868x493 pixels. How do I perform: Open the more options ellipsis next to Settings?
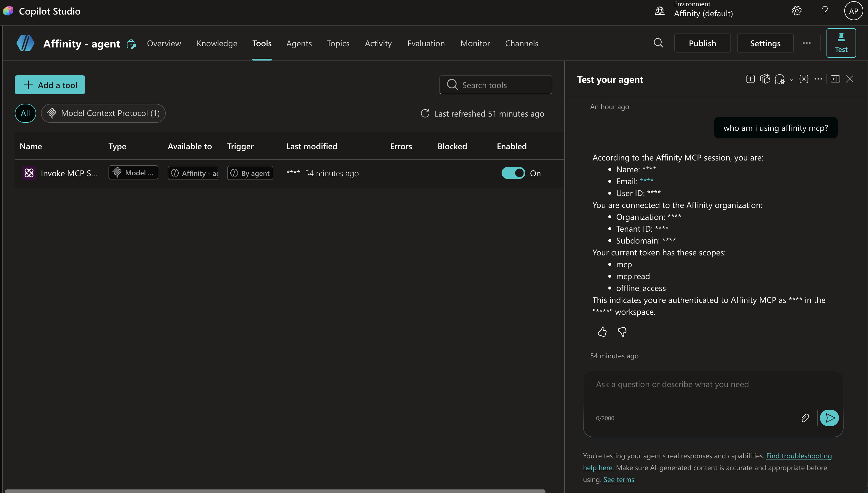[807, 43]
